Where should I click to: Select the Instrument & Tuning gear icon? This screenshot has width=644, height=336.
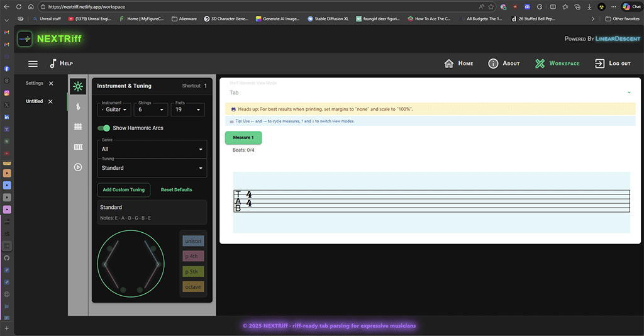click(78, 86)
